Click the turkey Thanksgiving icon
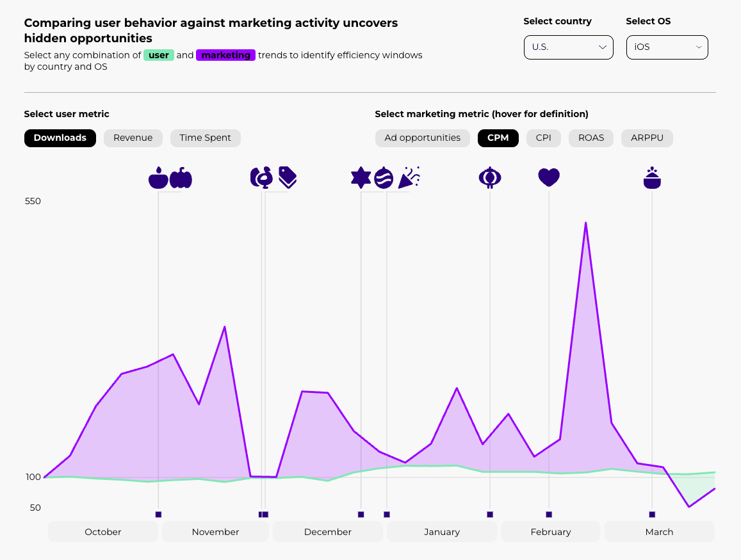 (x=261, y=177)
